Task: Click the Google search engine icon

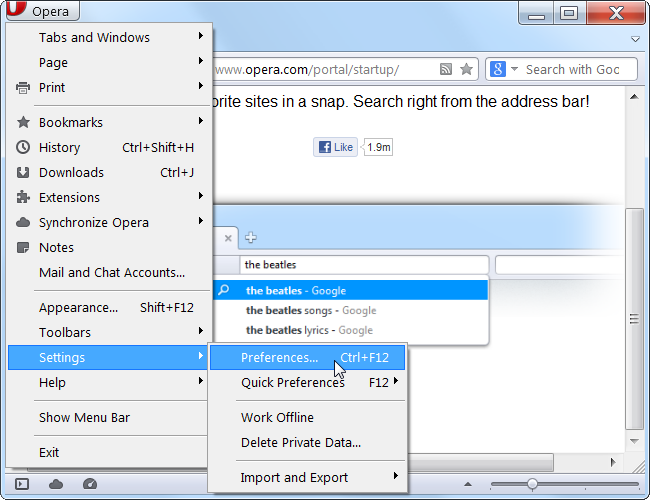Action: (x=497, y=69)
